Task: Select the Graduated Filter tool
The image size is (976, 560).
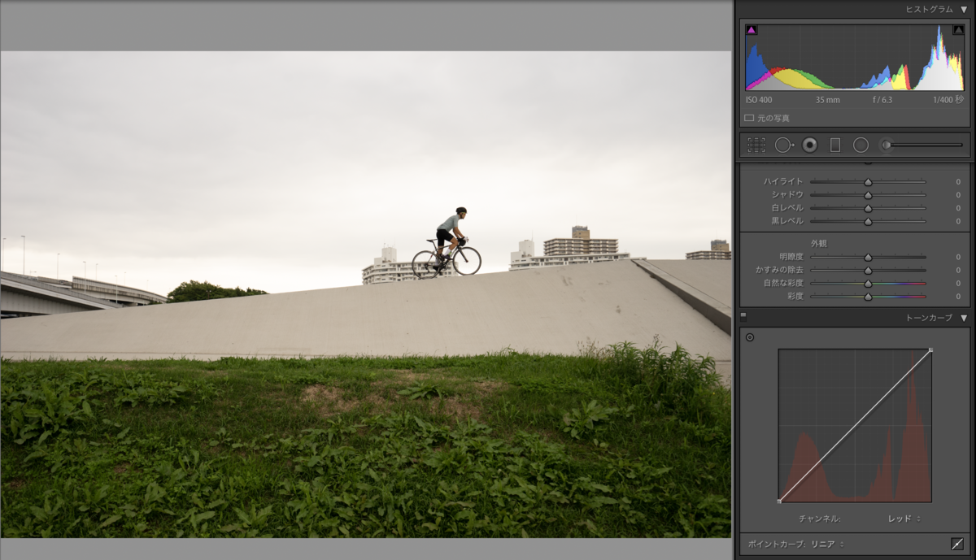Action: [x=834, y=145]
